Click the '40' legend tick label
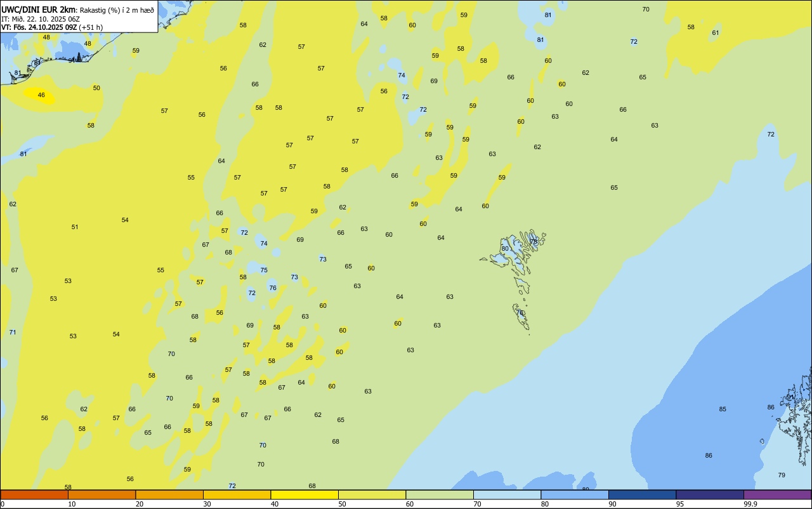This screenshot has width=812, height=509. tap(275, 504)
